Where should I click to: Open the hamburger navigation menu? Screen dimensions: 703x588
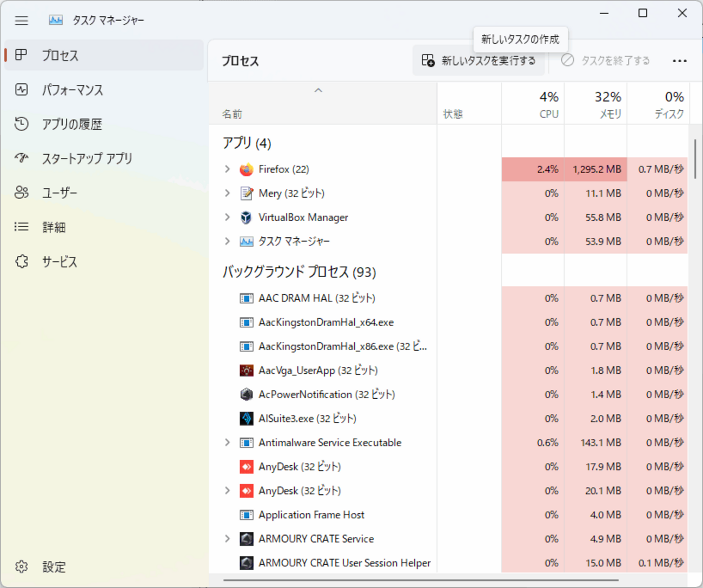tap(22, 21)
